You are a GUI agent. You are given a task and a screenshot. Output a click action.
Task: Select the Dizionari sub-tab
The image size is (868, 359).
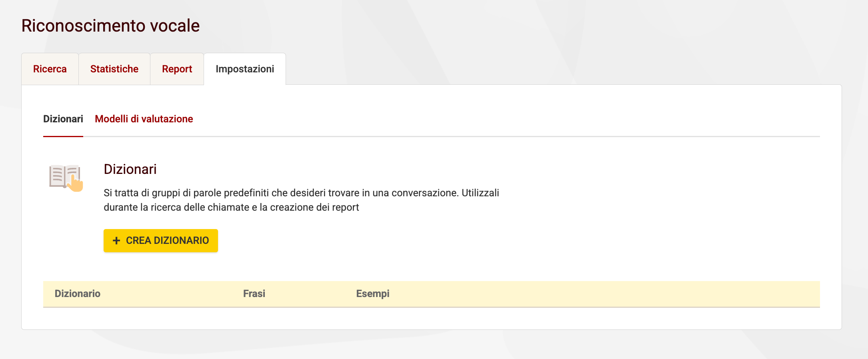(63, 119)
